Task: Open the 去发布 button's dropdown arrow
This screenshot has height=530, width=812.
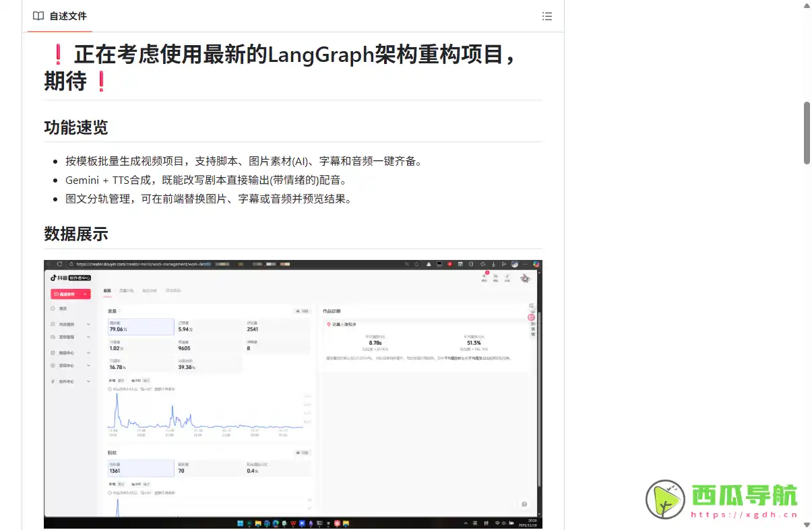Action: click(84, 294)
